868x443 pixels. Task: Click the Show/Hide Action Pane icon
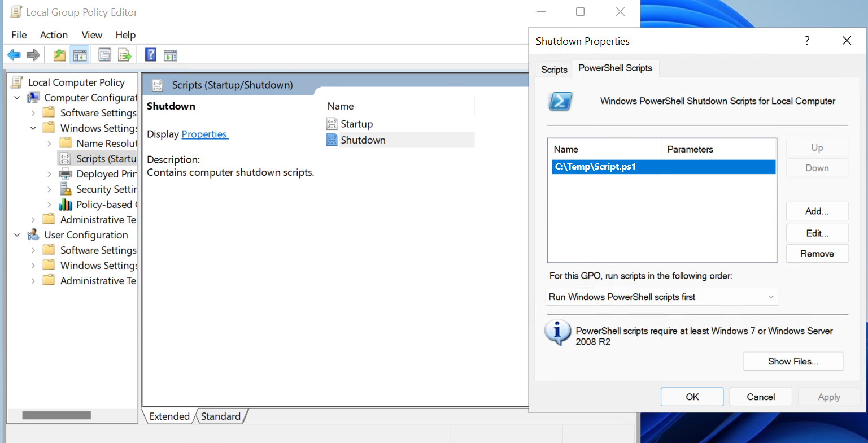171,55
